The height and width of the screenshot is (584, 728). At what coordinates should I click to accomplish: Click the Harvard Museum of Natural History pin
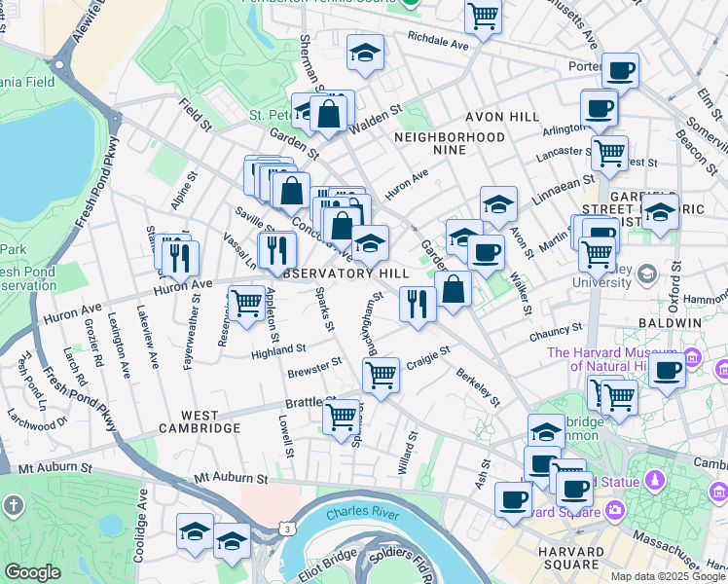(x=692, y=357)
